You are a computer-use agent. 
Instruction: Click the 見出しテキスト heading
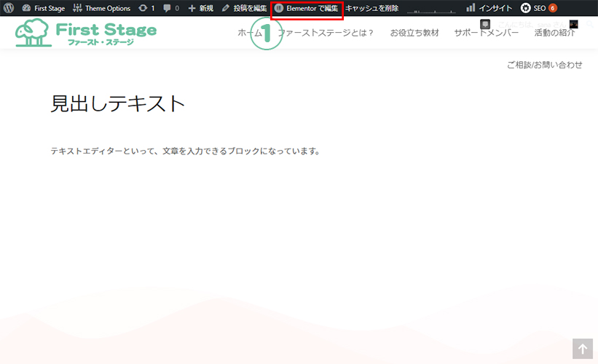tap(118, 103)
